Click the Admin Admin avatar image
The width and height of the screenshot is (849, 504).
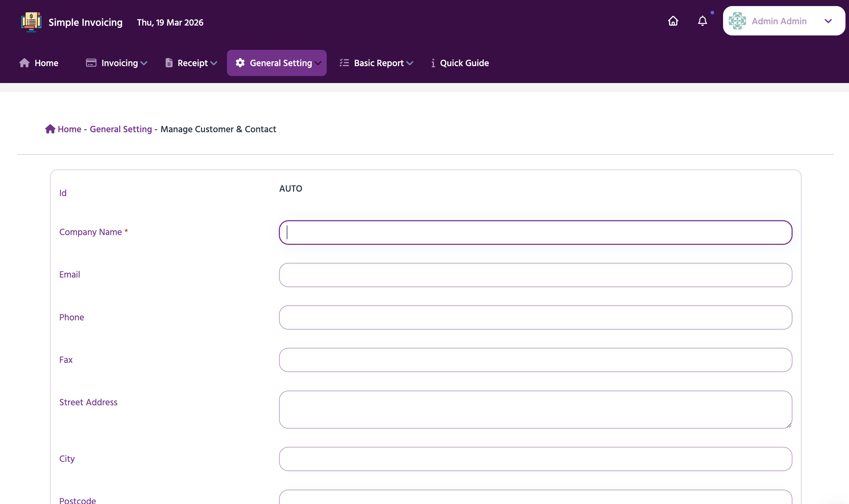[737, 21]
